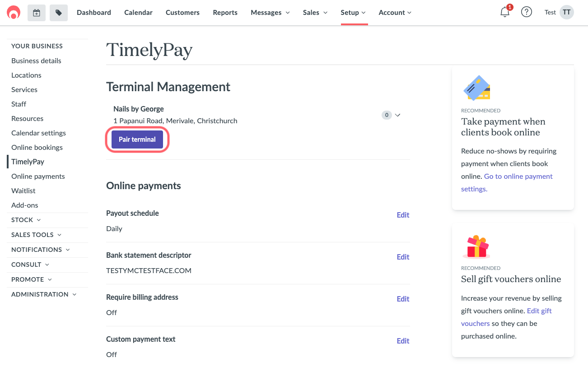Viewport: 588px width, 367px height.
Task: Click the gift box illustration icon
Action: [x=476, y=246]
